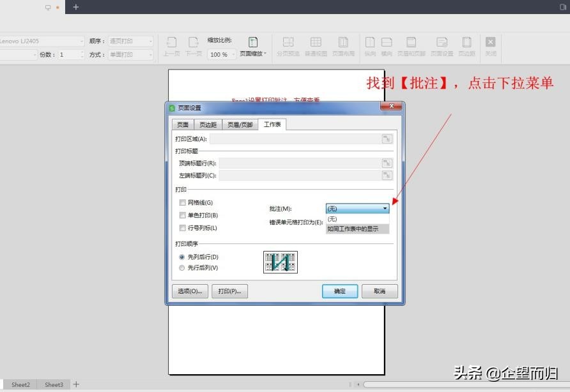Screen dimensions: 570x392
Task: Open 页眉和页脚 settings icon
Action: (x=411, y=45)
